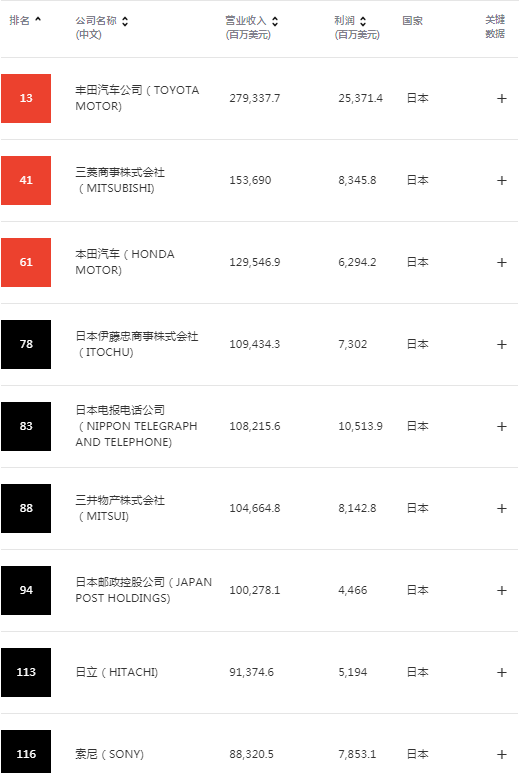
Task: Open 索尼 (SONY) company name
Action: [109, 754]
